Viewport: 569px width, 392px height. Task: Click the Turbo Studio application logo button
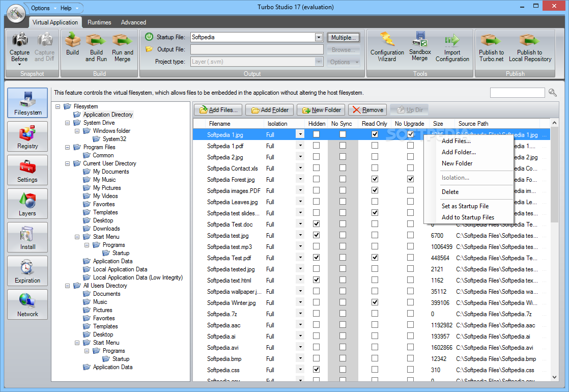click(16, 13)
